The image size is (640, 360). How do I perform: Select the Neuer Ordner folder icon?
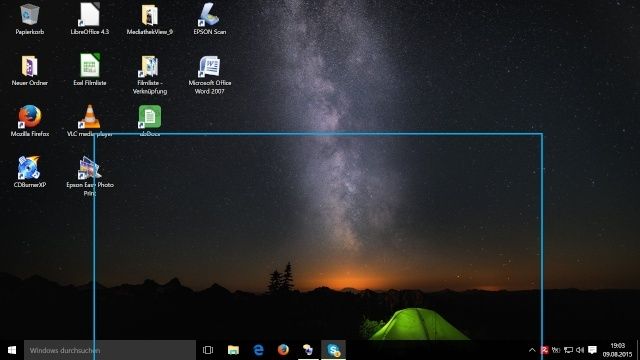point(29,66)
